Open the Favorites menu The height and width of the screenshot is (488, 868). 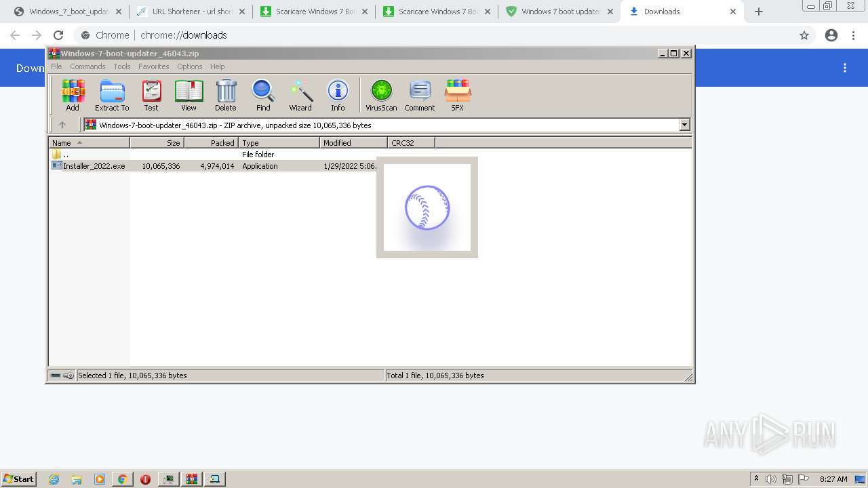154,66
